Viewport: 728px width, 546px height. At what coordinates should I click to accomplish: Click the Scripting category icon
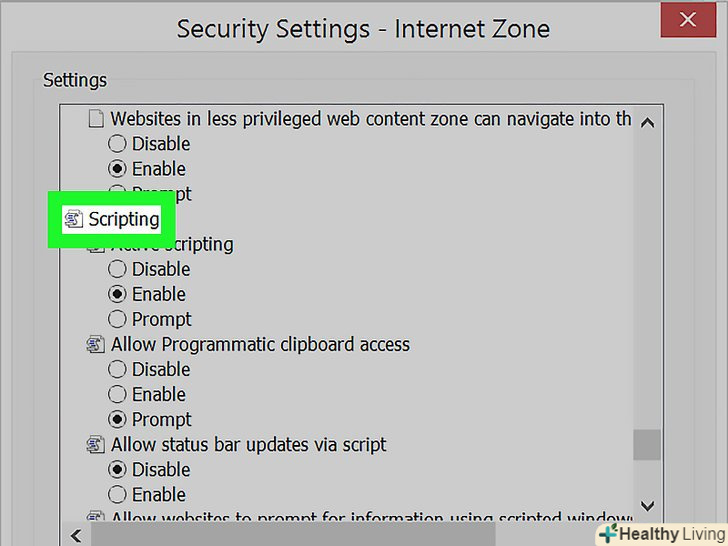click(x=73, y=219)
